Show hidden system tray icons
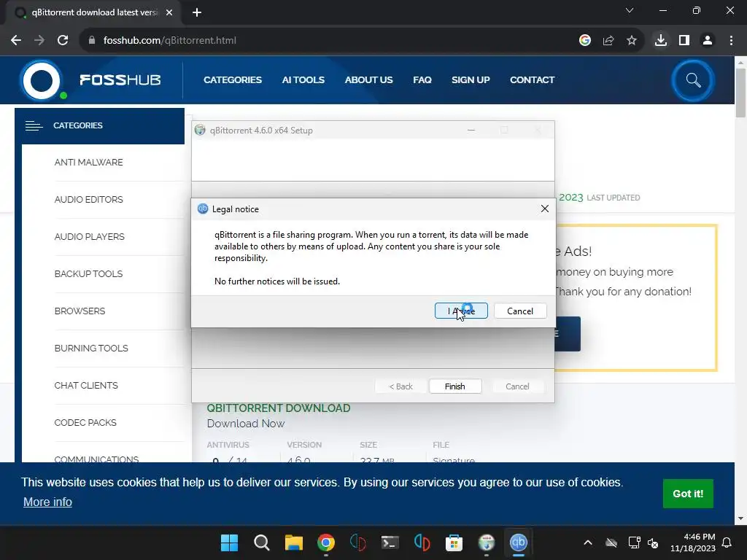The width and height of the screenshot is (747, 560). click(588, 542)
